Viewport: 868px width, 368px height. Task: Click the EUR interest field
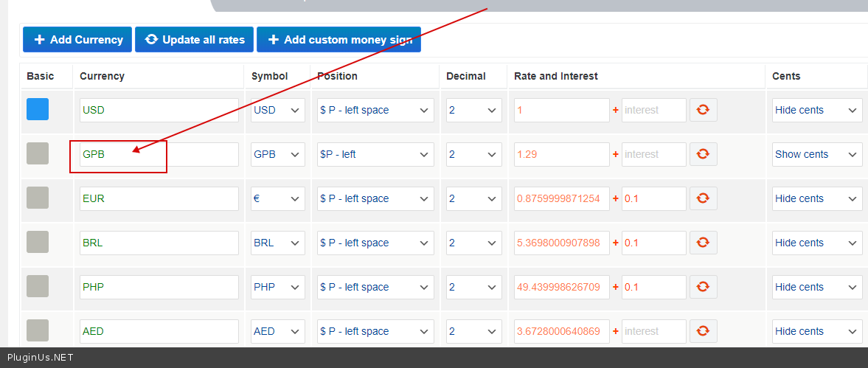click(653, 198)
